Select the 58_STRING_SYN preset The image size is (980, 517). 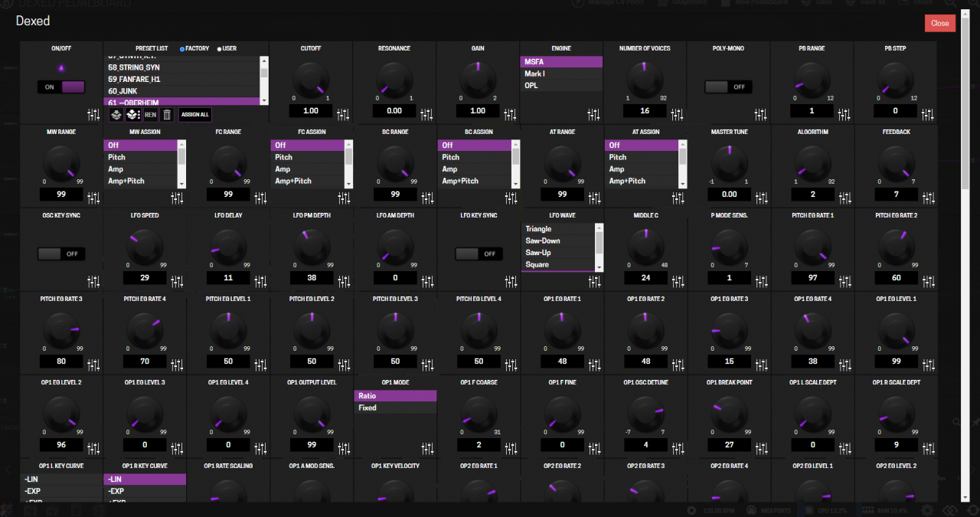click(182, 67)
